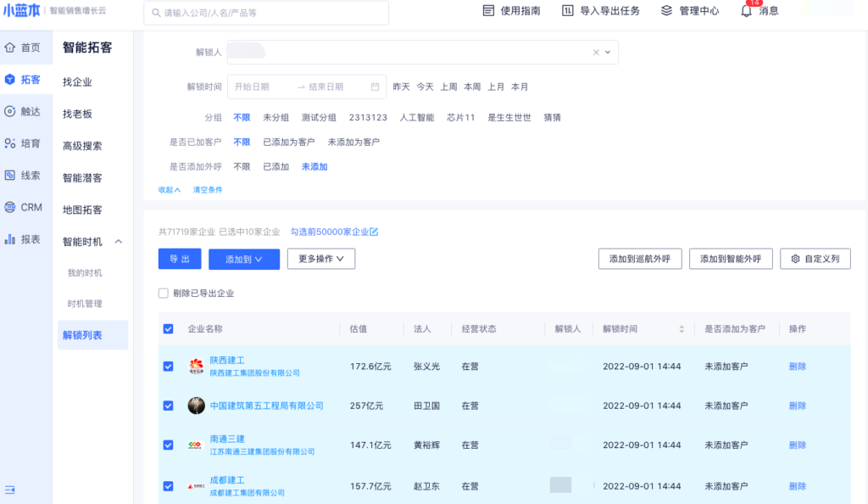
Task: Click the 使用指南 guide icon
Action: click(x=488, y=11)
